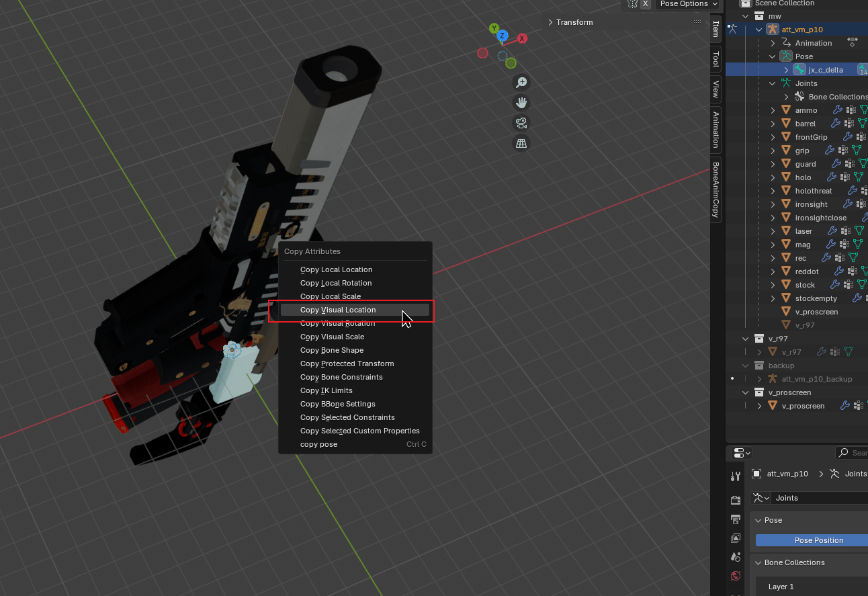The width and height of the screenshot is (868, 596).
Task: Open the Pose Options dropdown
Action: [688, 4]
